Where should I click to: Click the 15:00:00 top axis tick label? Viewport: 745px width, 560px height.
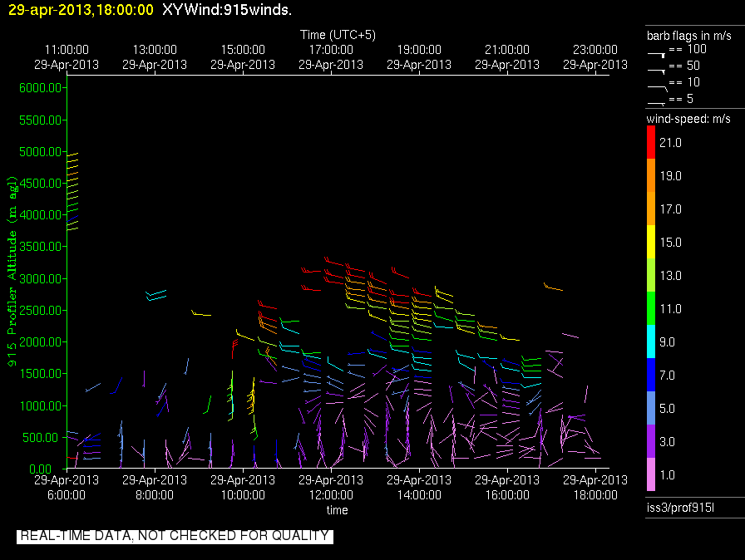pos(243,50)
